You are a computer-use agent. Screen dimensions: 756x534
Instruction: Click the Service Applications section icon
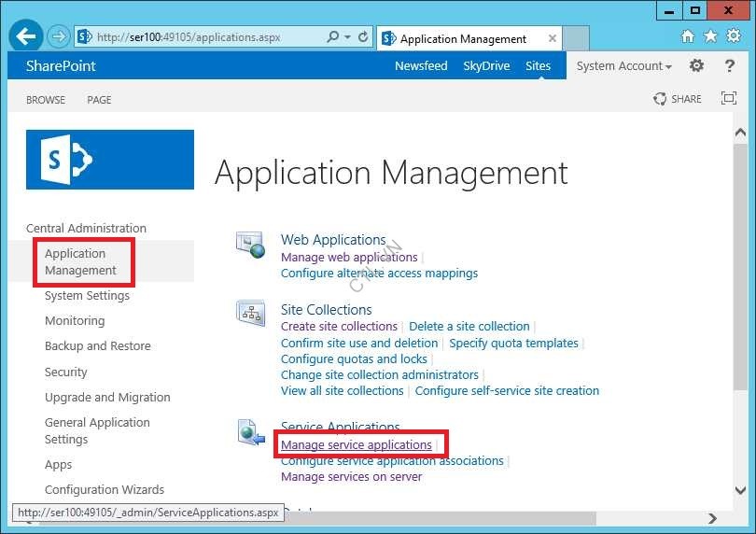(250, 431)
